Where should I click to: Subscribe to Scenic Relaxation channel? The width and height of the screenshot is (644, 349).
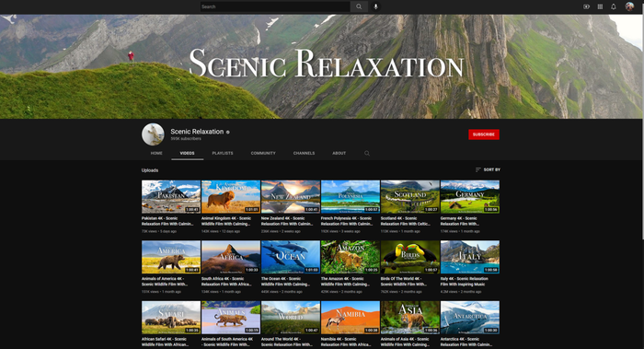click(x=484, y=134)
